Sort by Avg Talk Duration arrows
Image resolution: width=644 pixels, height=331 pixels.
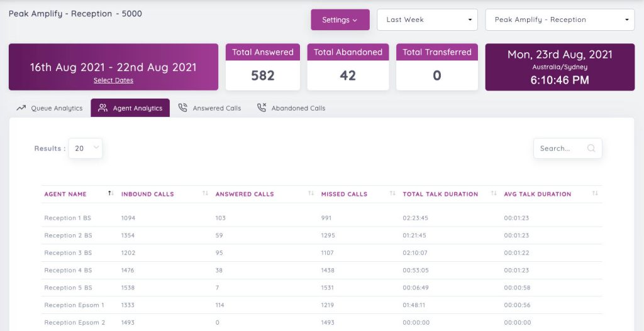595,193
